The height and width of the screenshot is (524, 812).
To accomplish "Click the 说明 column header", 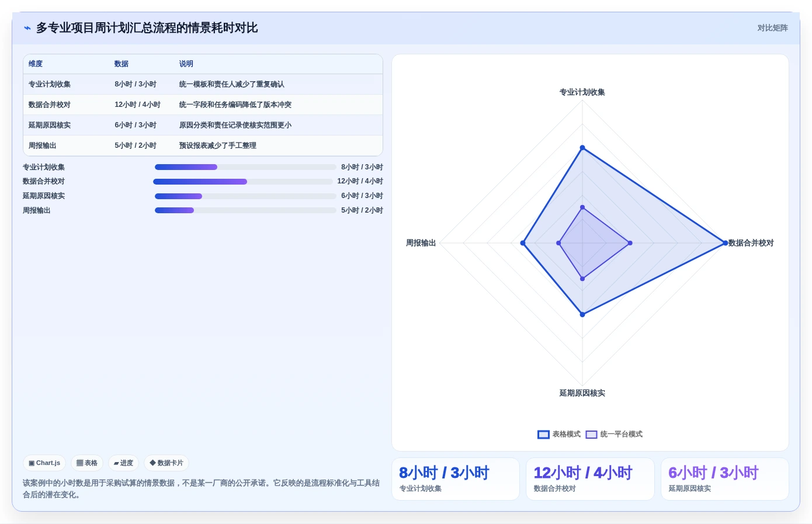I will pyautogui.click(x=186, y=64).
